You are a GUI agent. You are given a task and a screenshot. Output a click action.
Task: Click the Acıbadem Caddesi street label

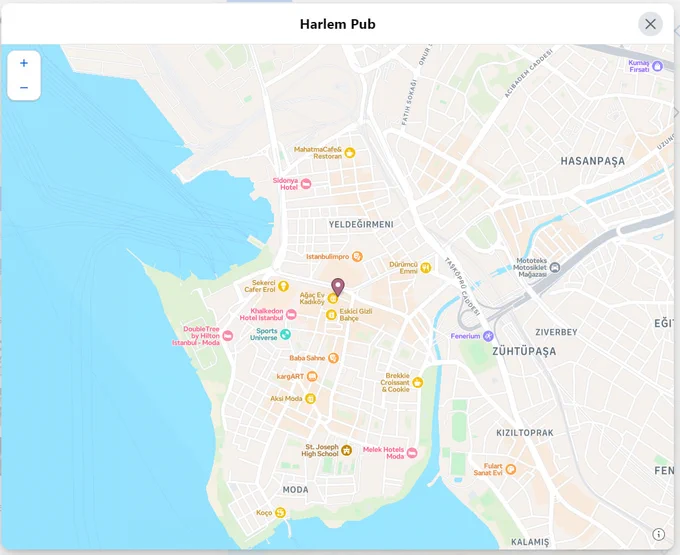[x=529, y=73]
